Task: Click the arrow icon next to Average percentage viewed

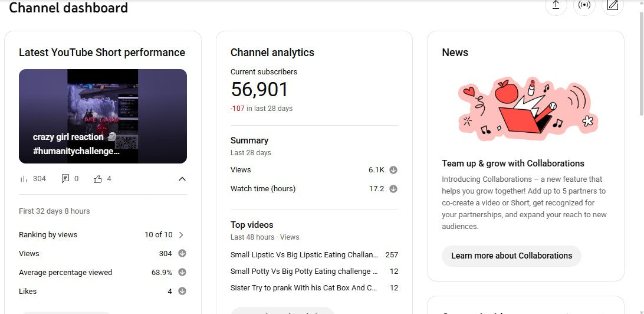Action: tap(182, 272)
